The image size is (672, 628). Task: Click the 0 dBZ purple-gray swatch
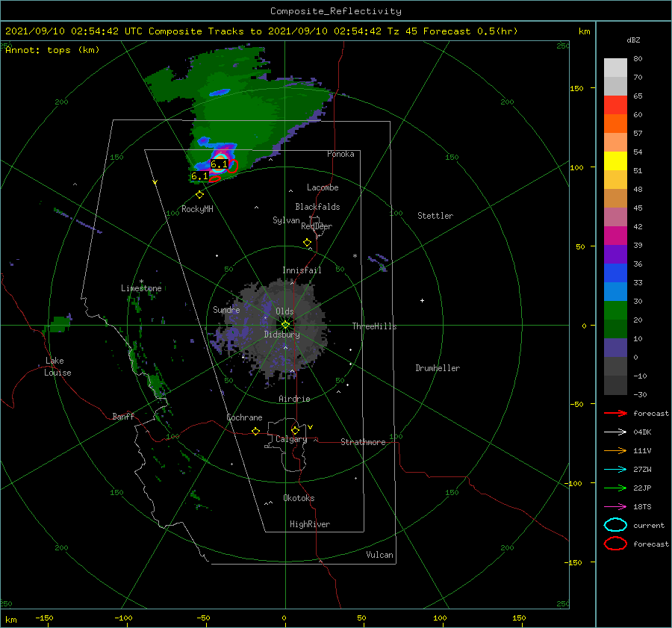click(x=615, y=347)
